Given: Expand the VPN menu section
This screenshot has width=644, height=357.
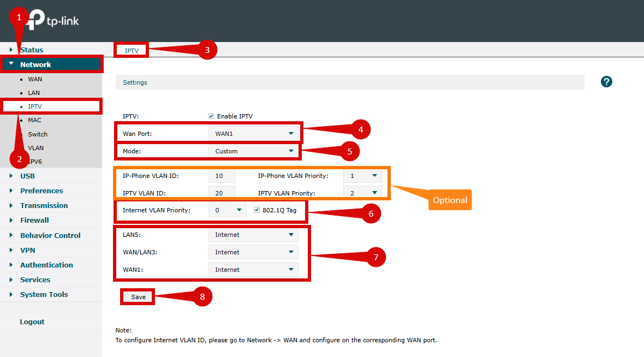Looking at the screenshot, I should tap(27, 250).
